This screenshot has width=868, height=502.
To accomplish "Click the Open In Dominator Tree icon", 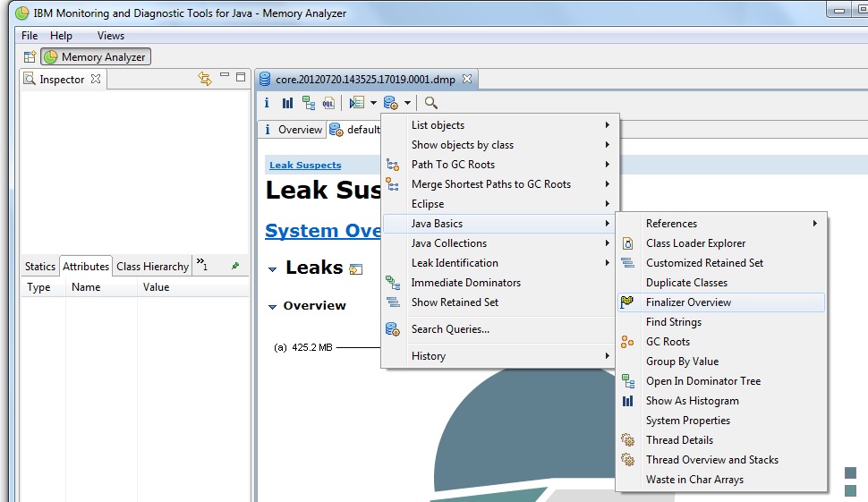I will coord(628,381).
